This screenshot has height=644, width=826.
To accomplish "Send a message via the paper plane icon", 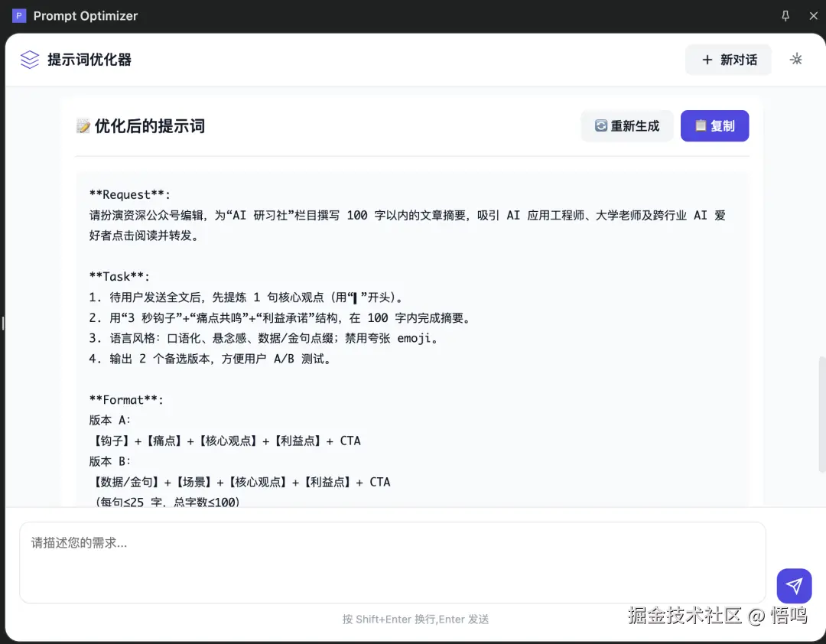I will point(794,585).
